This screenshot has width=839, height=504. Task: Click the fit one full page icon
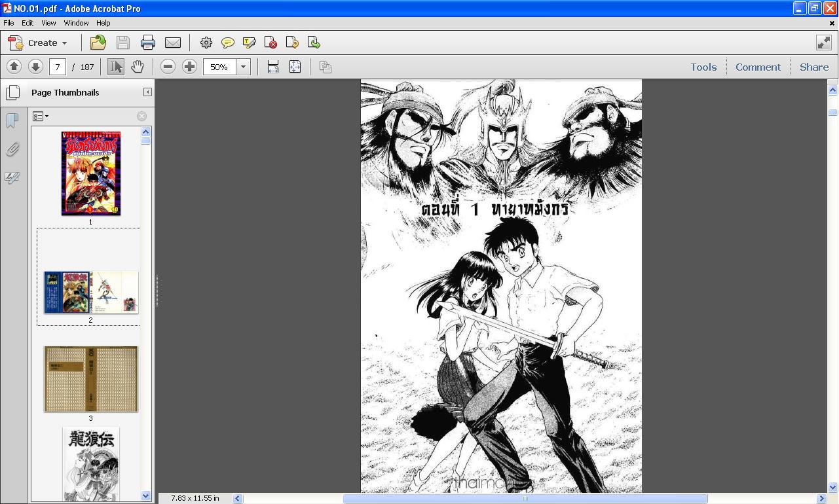coord(295,67)
